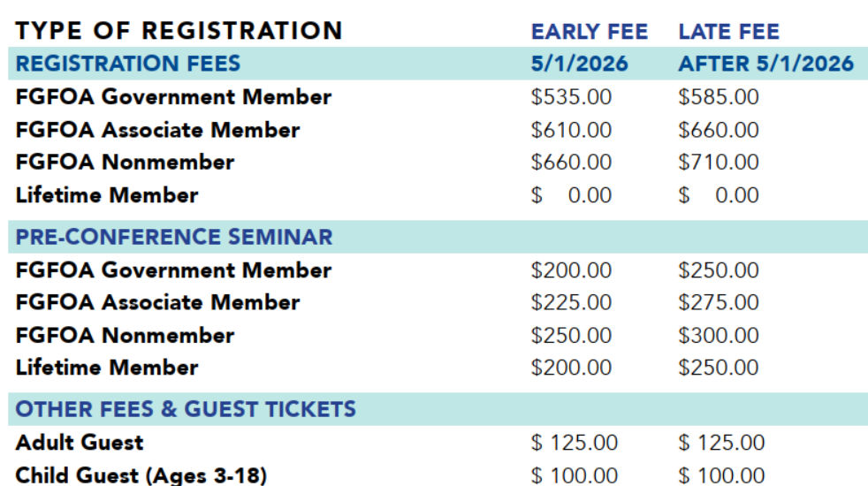868x486 pixels.
Task: Click the $300.00 pre-conference late fee
Action: [x=718, y=336]
